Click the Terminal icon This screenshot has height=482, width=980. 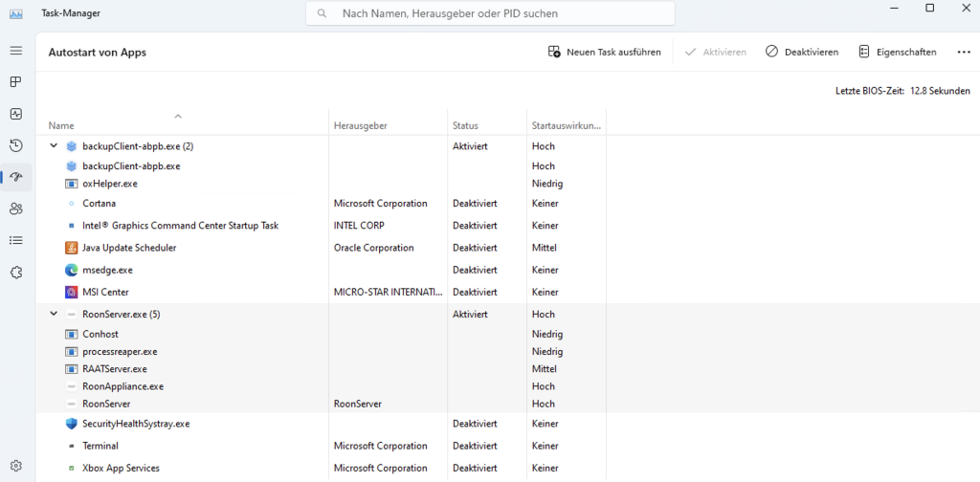click(x=71, y=446)
